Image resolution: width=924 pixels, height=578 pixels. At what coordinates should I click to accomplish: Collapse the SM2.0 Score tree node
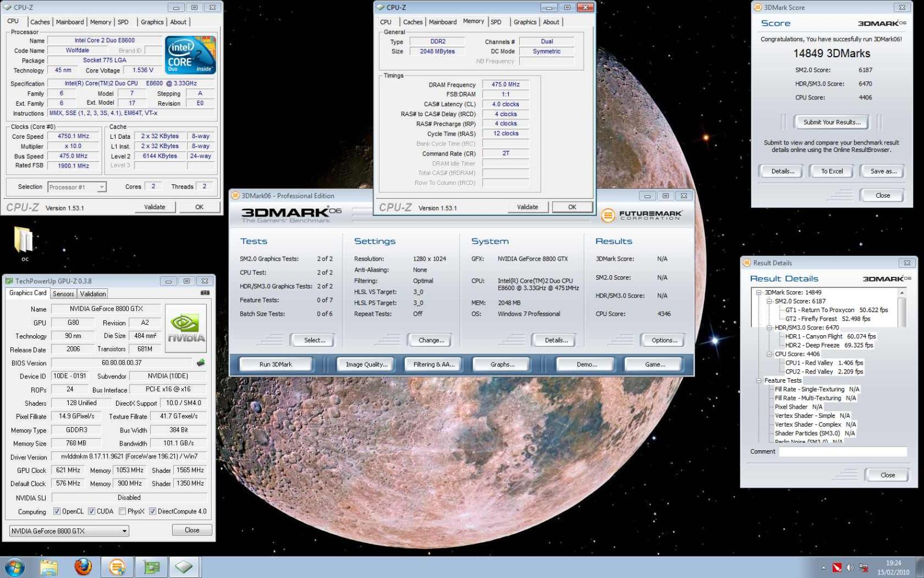(769, 301)
